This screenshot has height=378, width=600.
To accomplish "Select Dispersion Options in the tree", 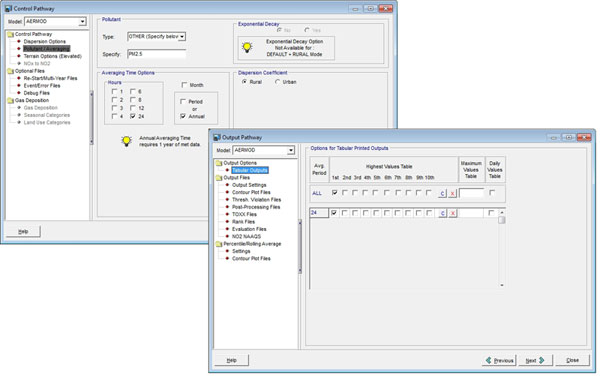I will pyautogui.click(x=44, y=41).
